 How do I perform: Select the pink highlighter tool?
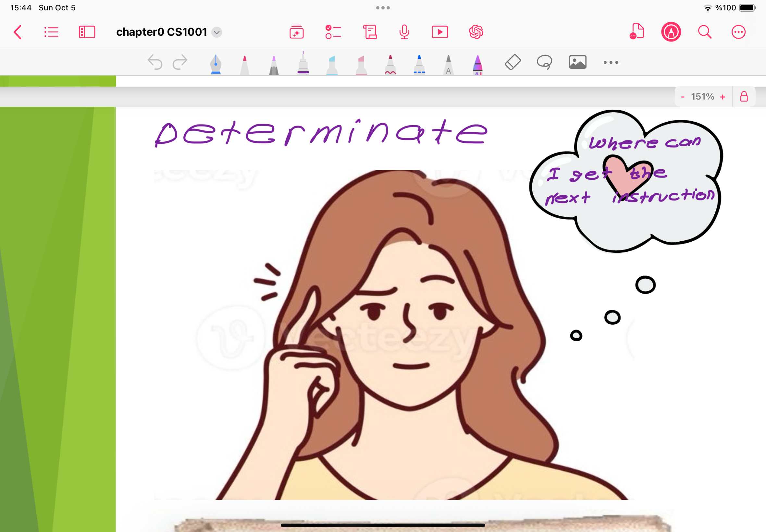361,65
